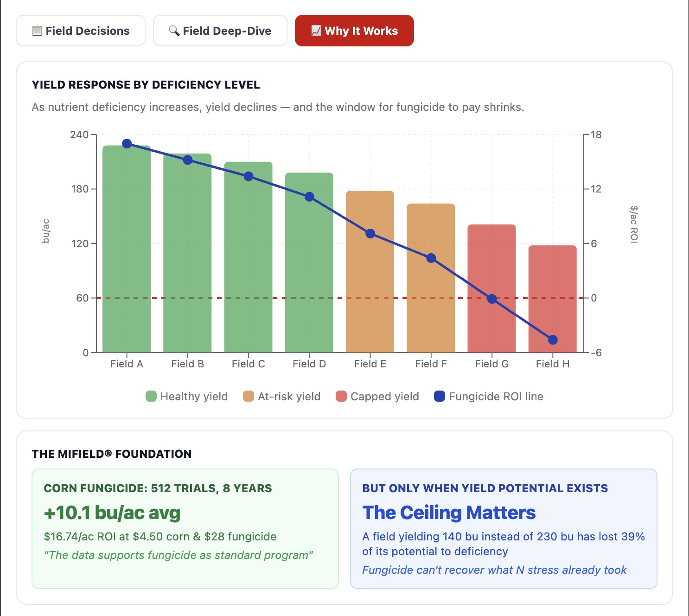Click the ROI data point for Field E
The height and width of the screenshot is (616, 689).
[x=370, y=234]
